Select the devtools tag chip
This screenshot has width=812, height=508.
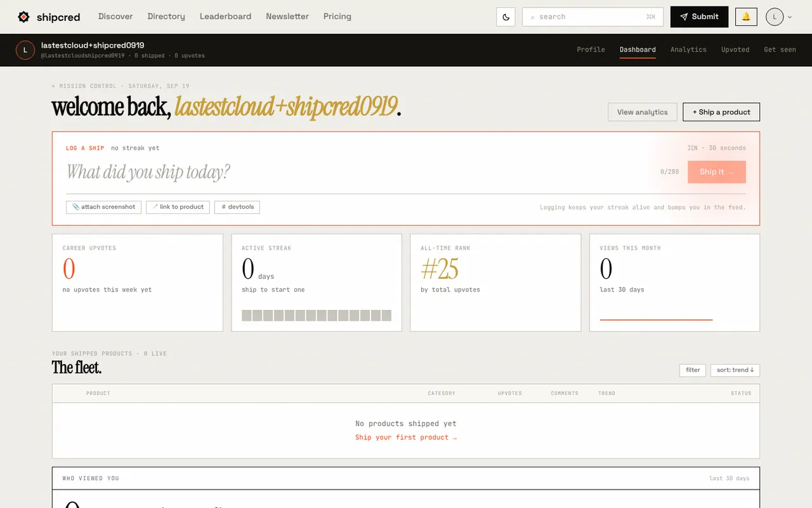point(237,207)
